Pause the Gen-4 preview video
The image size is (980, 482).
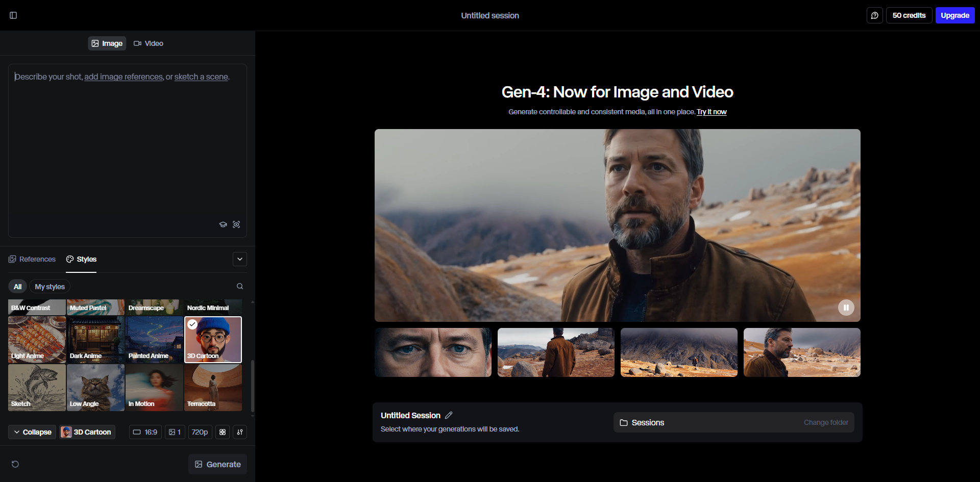pos(846,308)
